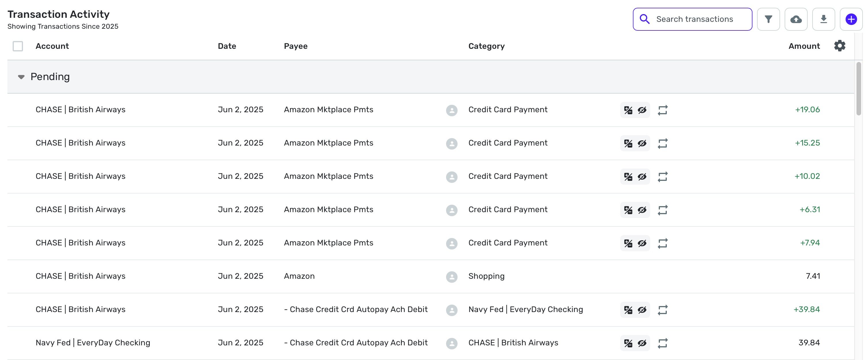Click the magnifier icon in search box
868x360 pixels.
(x=645, y=19)
